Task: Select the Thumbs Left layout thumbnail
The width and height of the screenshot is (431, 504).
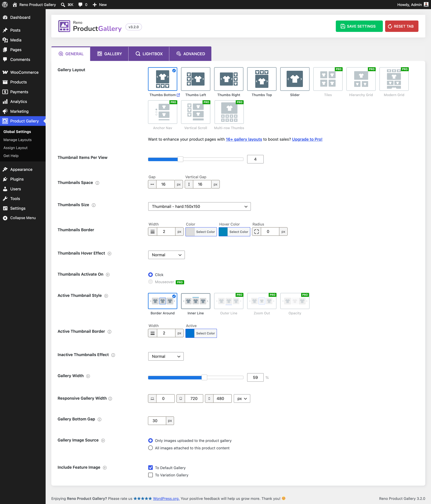Action: coord(196,79)
